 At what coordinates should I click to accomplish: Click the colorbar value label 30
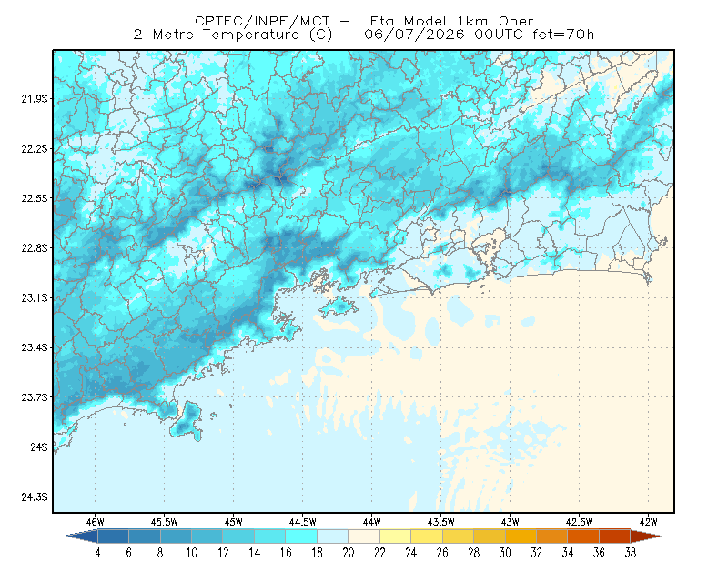click(x=505, y=553)
